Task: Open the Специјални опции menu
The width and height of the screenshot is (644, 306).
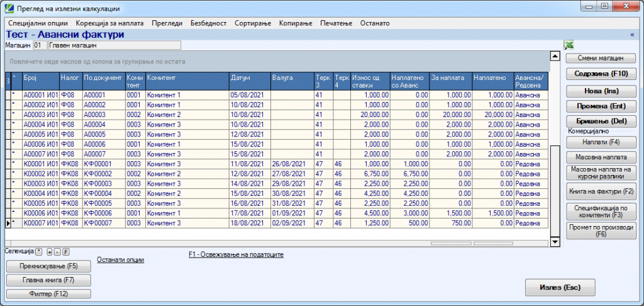Action: point(38,23)
